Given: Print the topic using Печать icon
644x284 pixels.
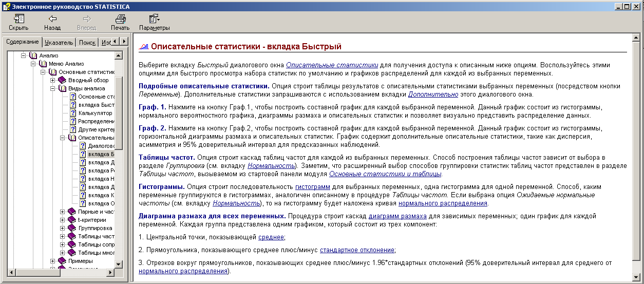Looking at the screenshot, I should pos(120,19).
